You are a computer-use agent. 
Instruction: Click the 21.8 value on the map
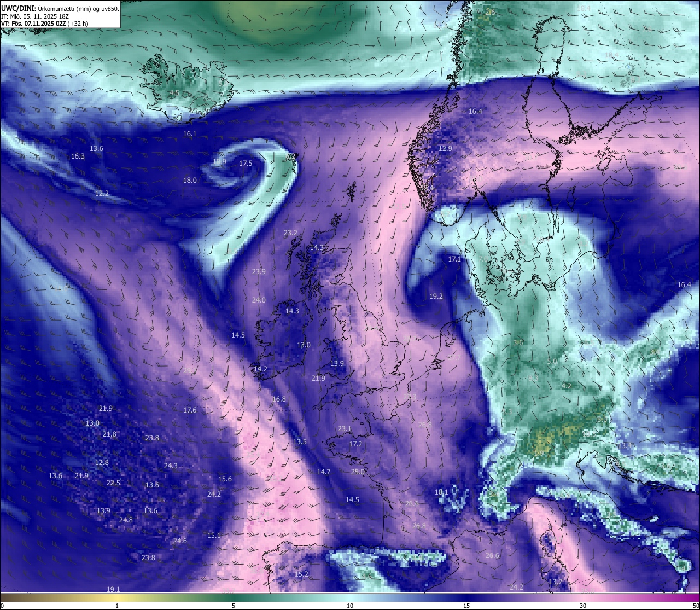click(109, 434)
